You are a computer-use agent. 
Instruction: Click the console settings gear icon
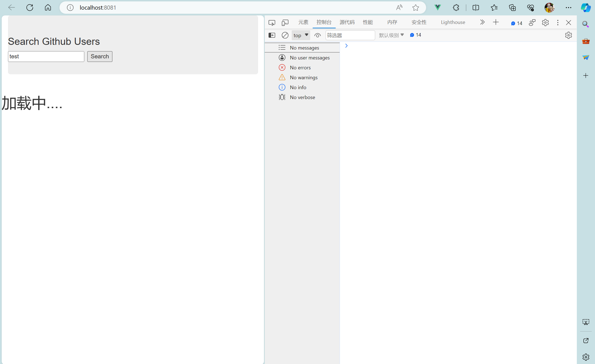click(568, 35)
